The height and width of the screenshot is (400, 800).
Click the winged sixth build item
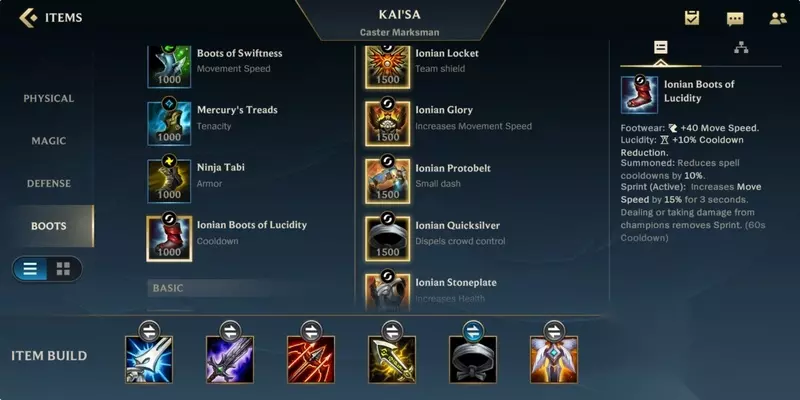pyautogui.click(x=554, y=359)
